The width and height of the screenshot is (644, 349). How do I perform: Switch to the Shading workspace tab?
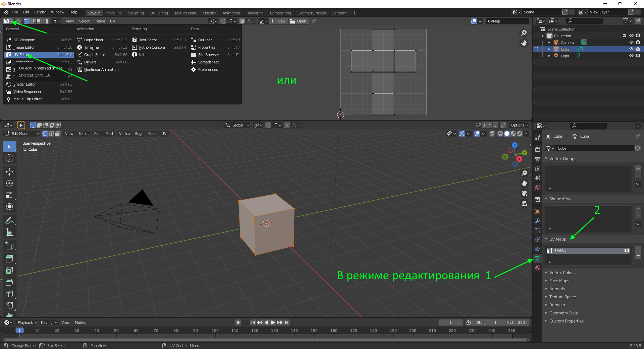(209, 13)
